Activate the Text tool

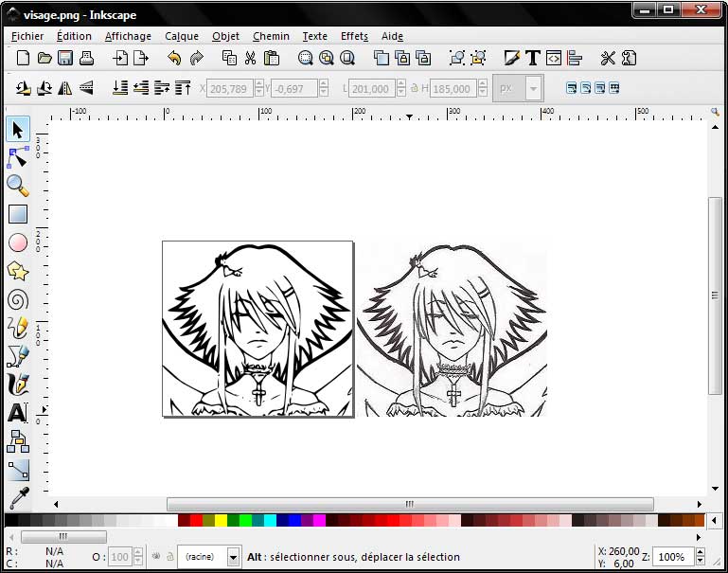18,412
